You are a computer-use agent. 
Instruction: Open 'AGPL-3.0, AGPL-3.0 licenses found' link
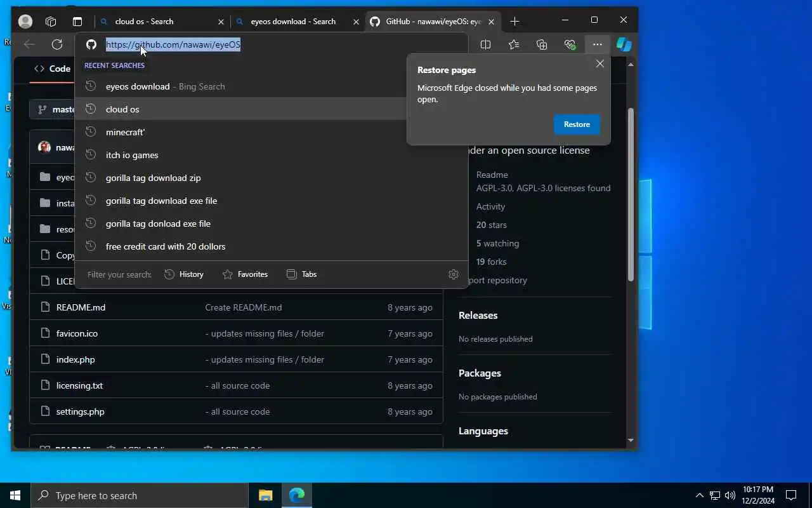coord(544,188)
